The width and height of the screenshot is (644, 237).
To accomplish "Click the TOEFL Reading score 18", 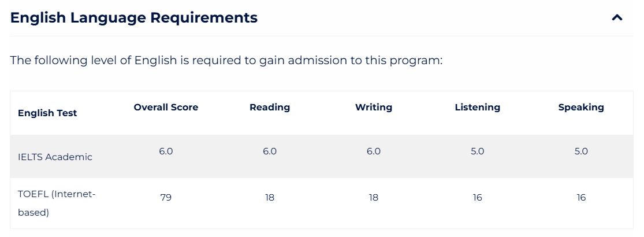I will pyautogui.click(x=270, y=198).
